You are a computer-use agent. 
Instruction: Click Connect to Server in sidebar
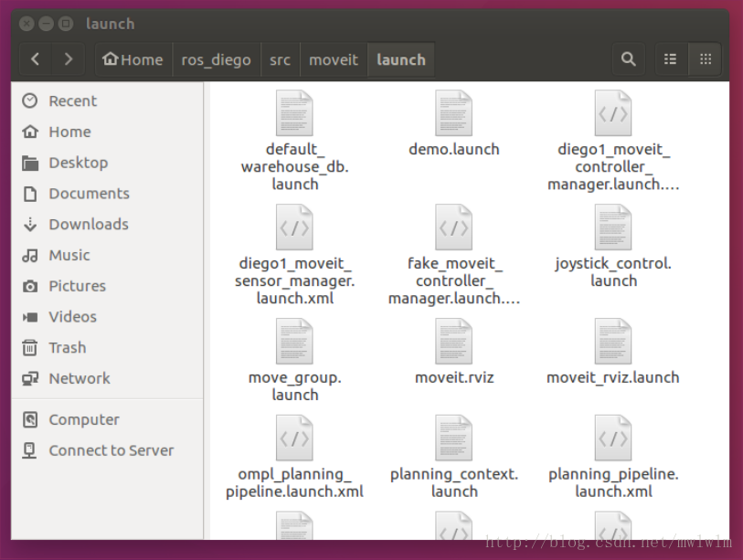pos(108,450)
